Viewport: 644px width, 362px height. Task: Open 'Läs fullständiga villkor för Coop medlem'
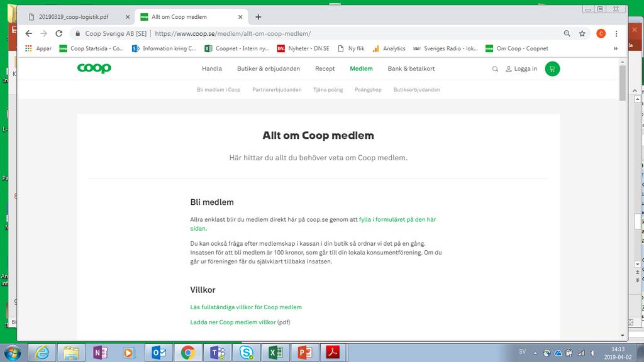pos(246,307)
